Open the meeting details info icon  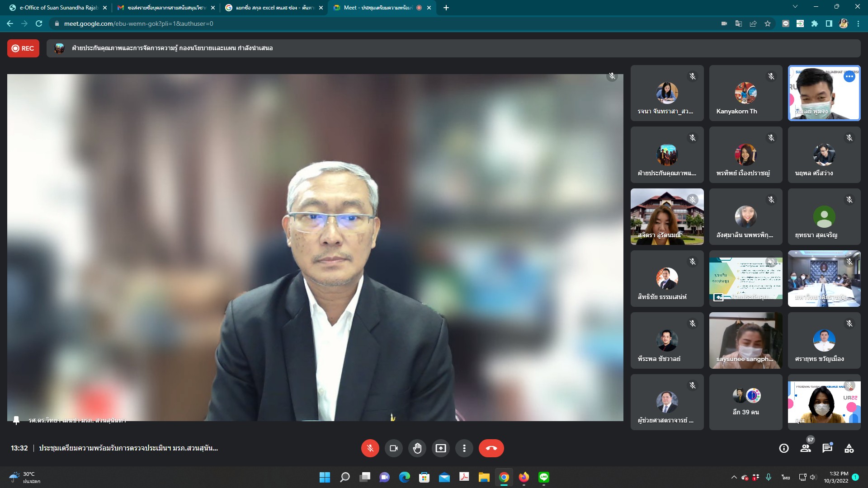[784, 448]
